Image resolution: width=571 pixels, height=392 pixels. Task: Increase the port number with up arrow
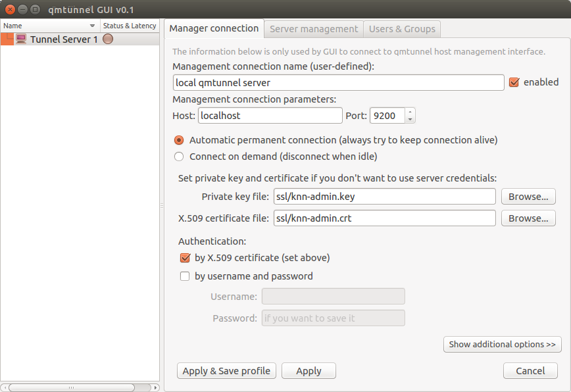click(x=410, y=112)
